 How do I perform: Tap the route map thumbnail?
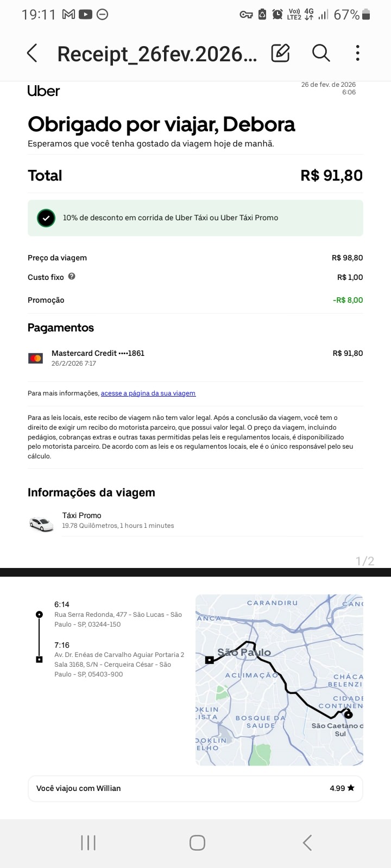point(279,680)
